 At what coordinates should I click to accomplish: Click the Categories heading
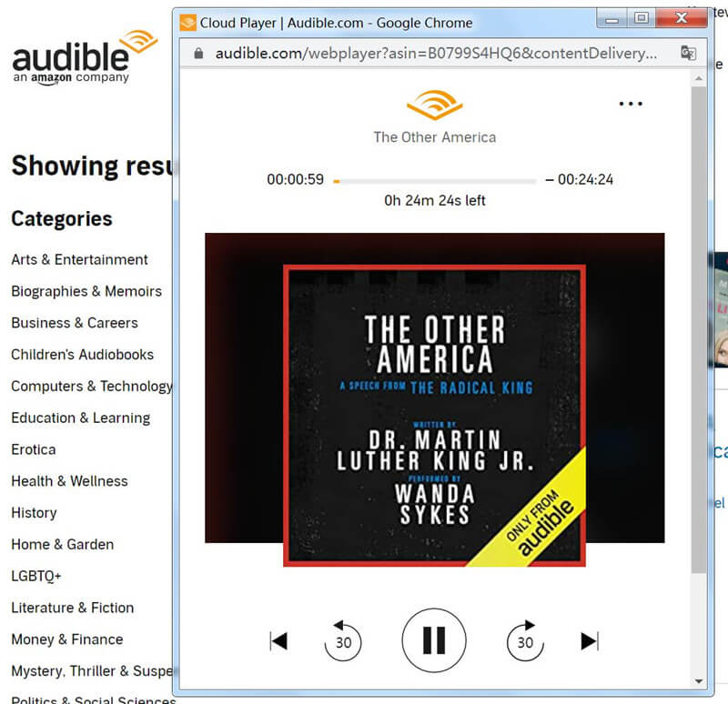[62, 218]
